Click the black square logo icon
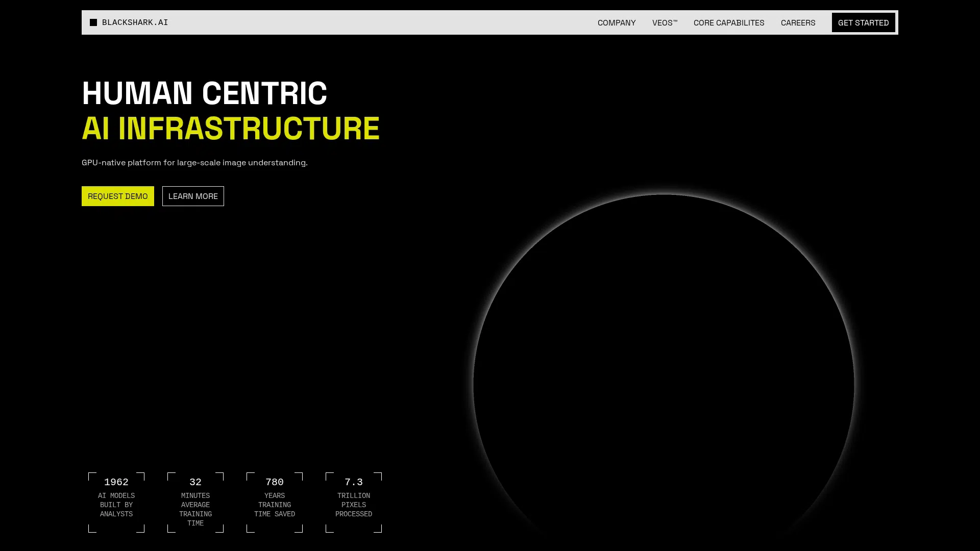The width and height of the screenshot is (980, 551). pos(93,22)
